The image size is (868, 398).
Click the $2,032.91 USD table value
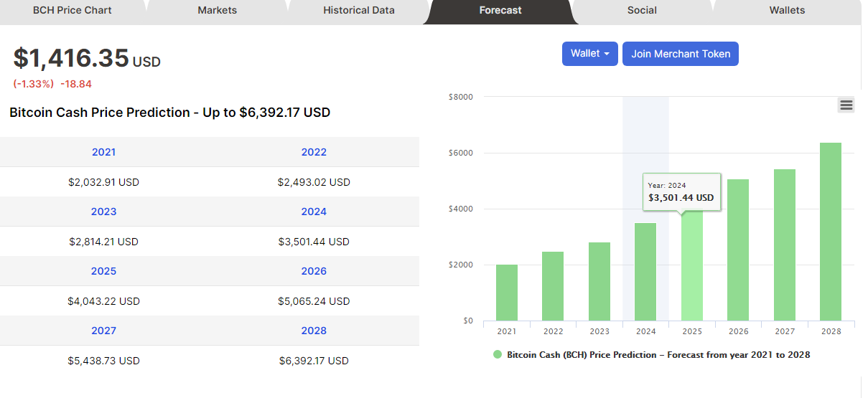(103, 182)
